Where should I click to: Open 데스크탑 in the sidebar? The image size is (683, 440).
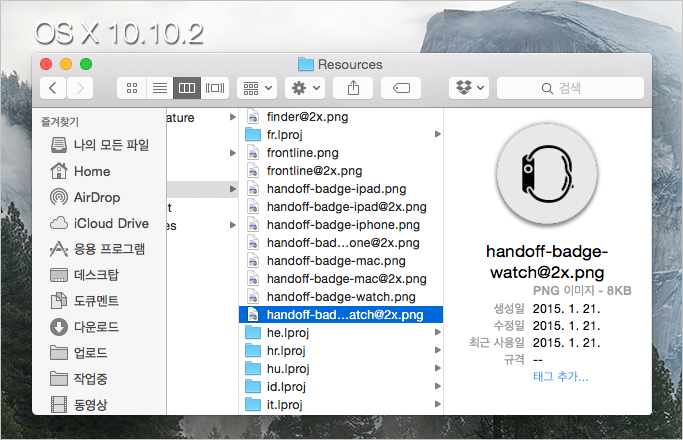coord(85,275)
